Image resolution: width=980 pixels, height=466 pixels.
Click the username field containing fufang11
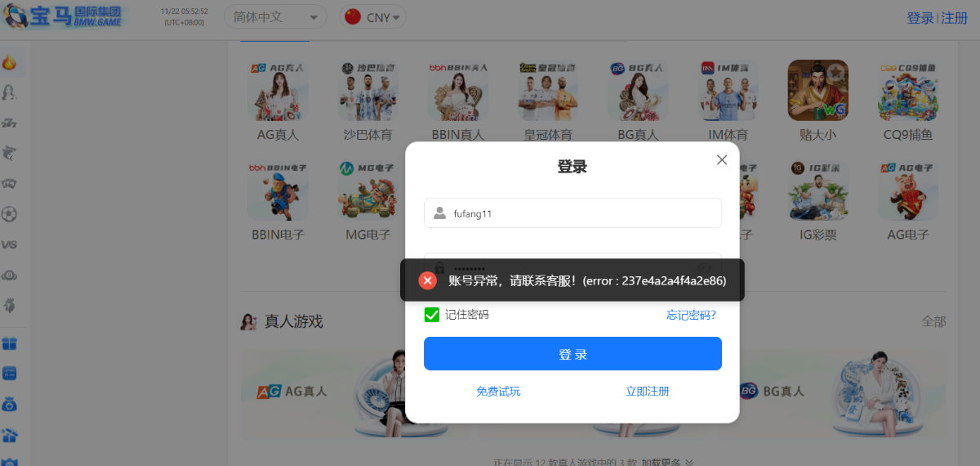[x=572, y=213]
